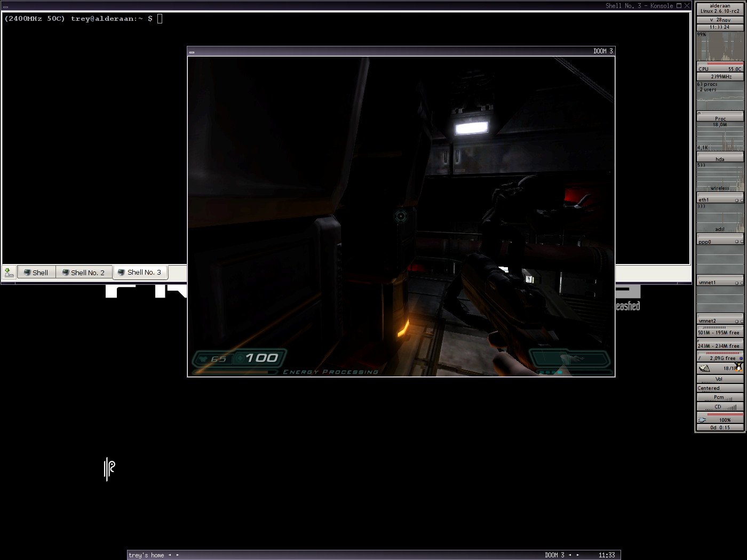Click the DOOM 3 armor counter 65
747x560 pixels.
218,359
